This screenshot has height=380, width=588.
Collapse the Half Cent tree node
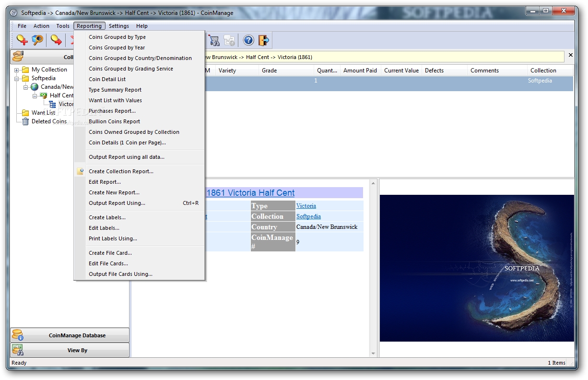(x=35, y=96)
